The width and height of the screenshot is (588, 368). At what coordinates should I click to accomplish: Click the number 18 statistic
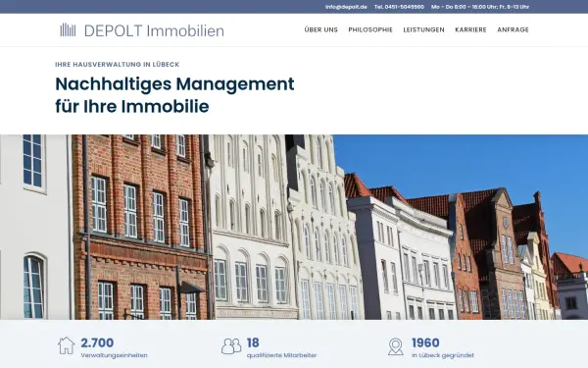253,342
